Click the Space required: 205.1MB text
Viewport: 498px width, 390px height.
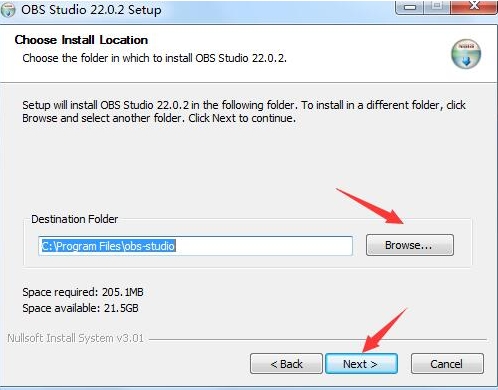point(83,292)
